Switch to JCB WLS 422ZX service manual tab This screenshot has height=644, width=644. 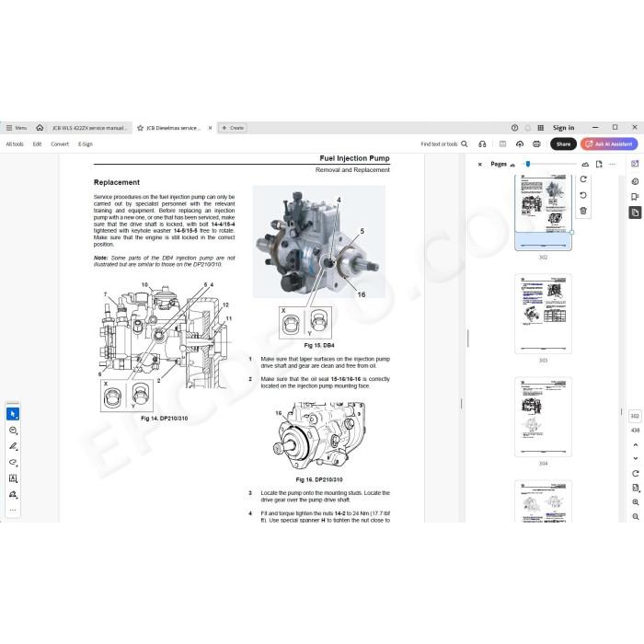pyautogui.click(x=90, y=128)
